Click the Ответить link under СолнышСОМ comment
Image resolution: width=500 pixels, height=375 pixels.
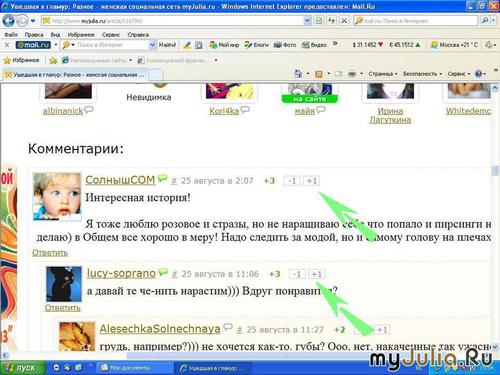(50, 253)
